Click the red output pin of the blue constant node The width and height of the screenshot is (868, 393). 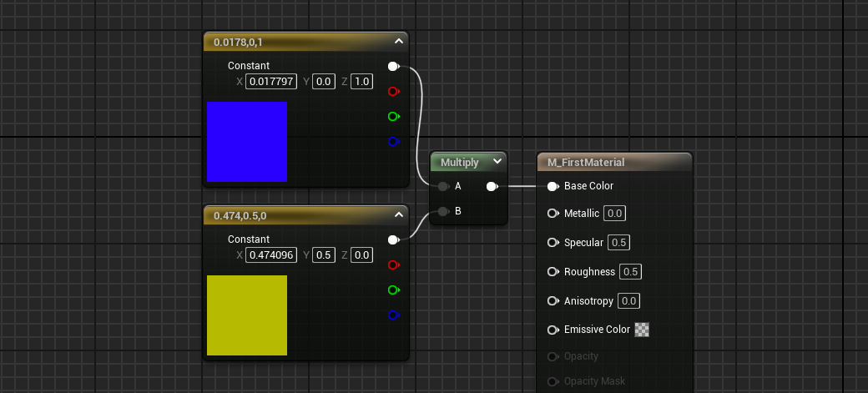(394, 91)
